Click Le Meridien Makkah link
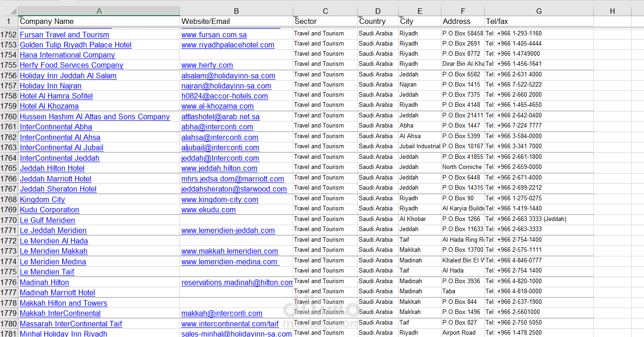Viewport: 644px width, 337px height. [x=53, y=251]
